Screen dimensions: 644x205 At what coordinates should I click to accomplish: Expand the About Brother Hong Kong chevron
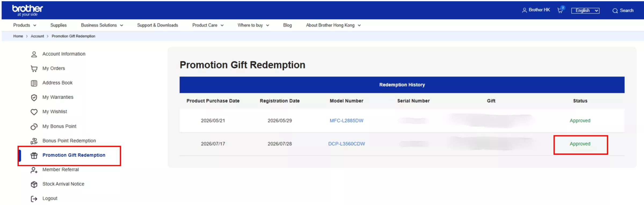[x=359, y=25]
